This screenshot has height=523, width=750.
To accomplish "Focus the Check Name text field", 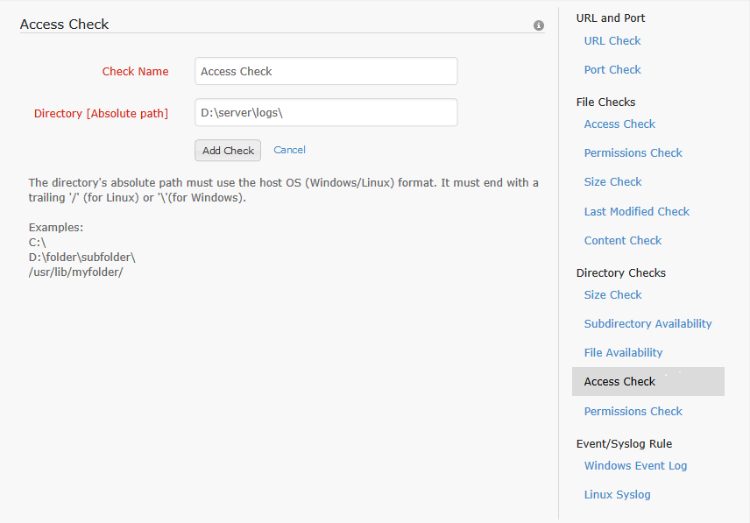I will pyautogui.click(x=326, y=71).
